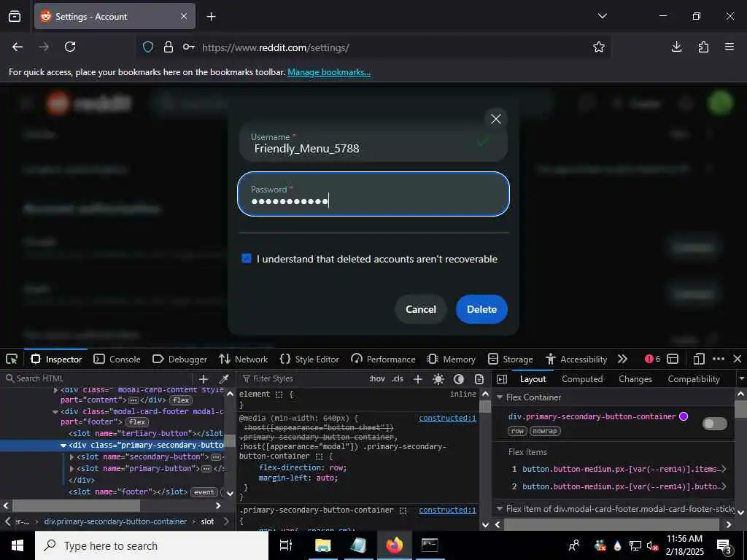Close the Settings - Account tab

pos(184,16)
